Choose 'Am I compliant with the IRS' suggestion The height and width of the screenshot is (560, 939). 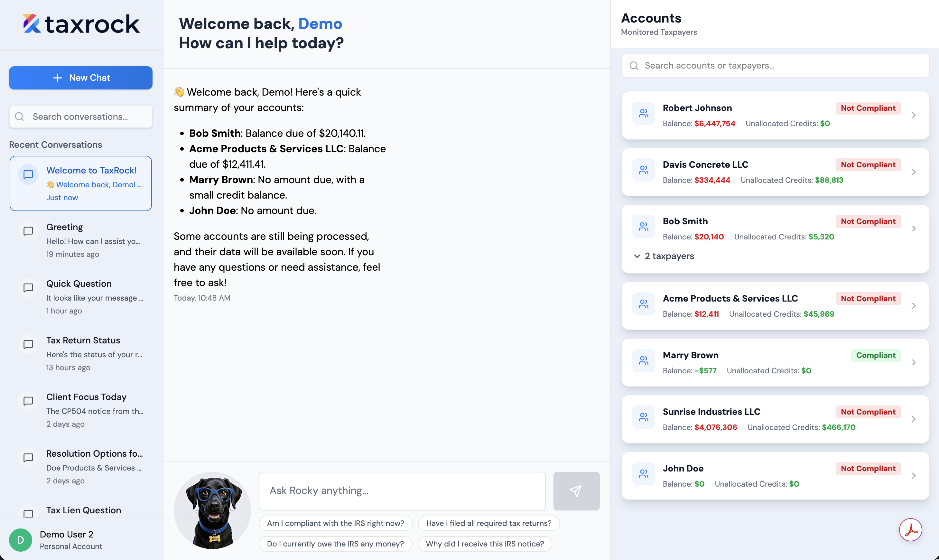click(336, 523)
